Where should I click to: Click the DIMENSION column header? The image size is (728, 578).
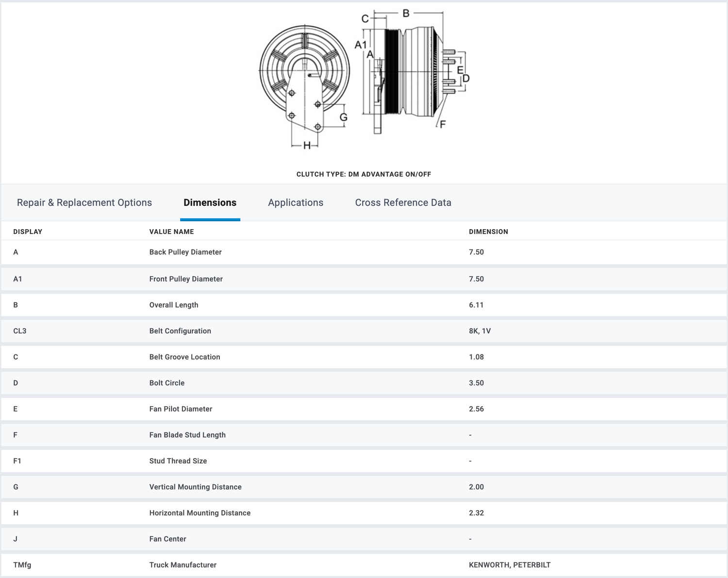488,232
